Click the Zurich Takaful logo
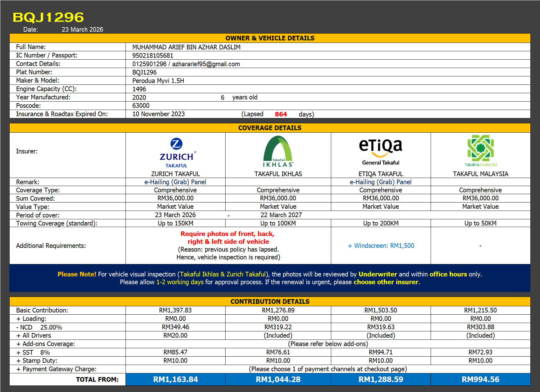The image size is (540, 392). [x=176, y=153]
